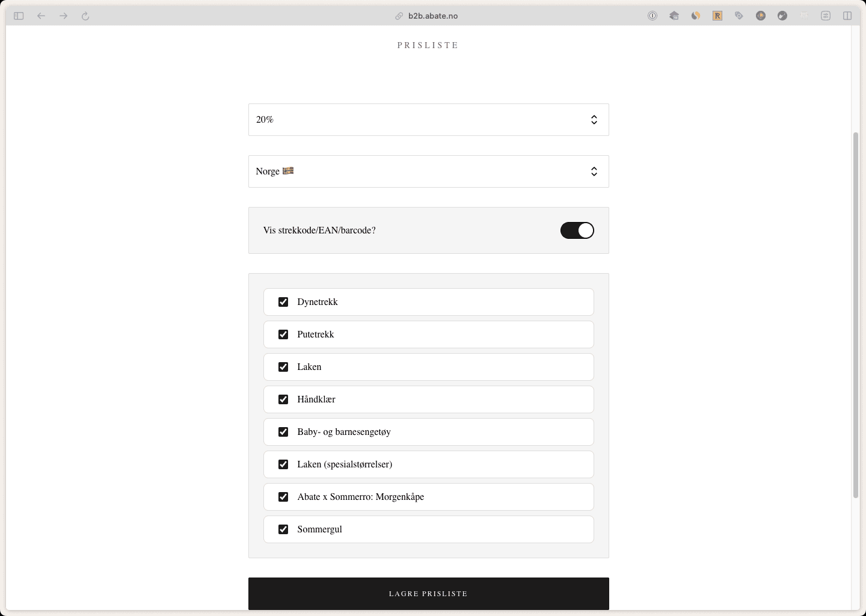This screenshot has height=616, width=866.
Task: Deselect the Sommergul checkbox
Action: (283, 529)
